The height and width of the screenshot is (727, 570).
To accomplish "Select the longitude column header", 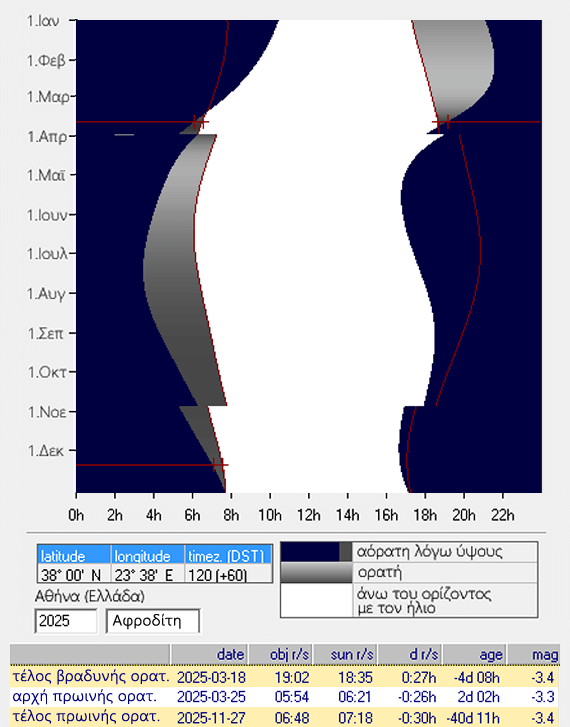I will (148, 555).
